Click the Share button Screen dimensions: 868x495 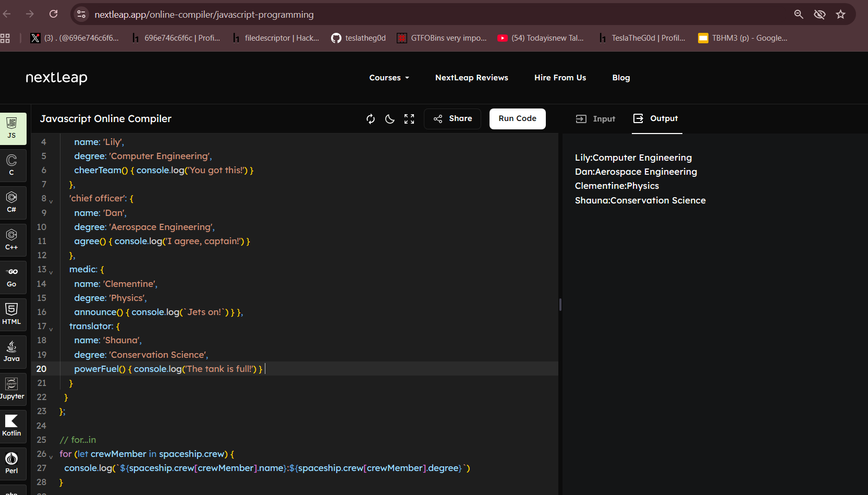point(453,119)
